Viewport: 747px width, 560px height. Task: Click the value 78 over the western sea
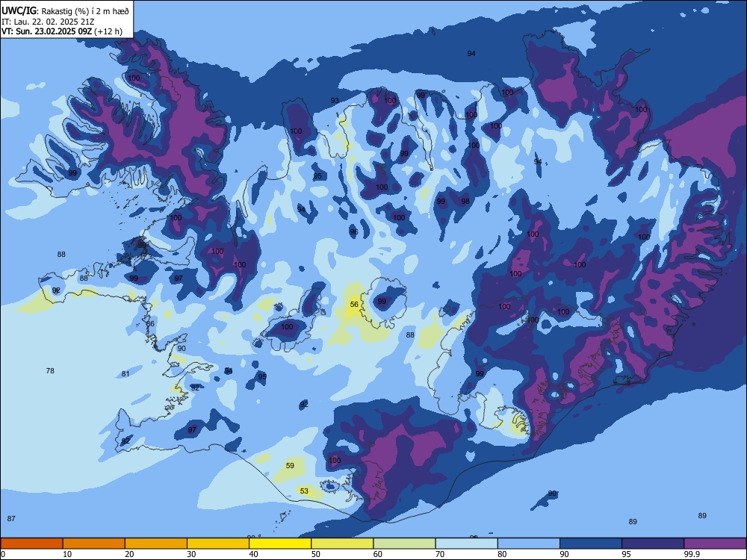[x=50, y=370]
